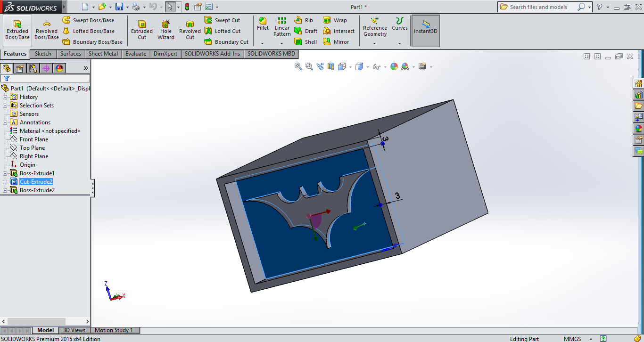Click Zoom to Area magnifier icon
Screen dimensions: 644x342
click(x=309, y=66)
